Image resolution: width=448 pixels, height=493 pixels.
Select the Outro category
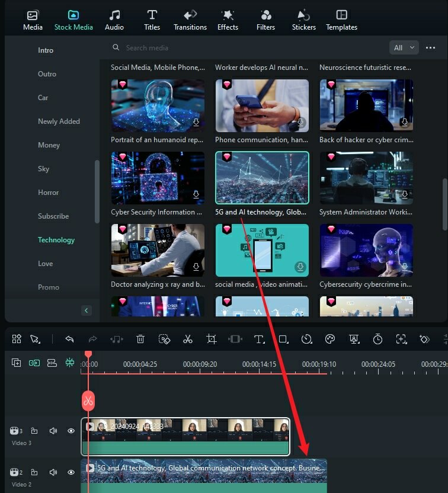click(x=47, y=74)
